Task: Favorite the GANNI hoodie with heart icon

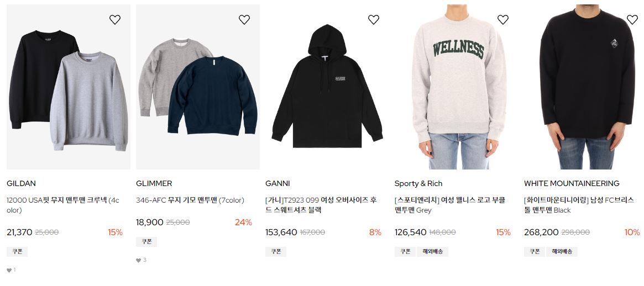Action: (x=373, y=19)
